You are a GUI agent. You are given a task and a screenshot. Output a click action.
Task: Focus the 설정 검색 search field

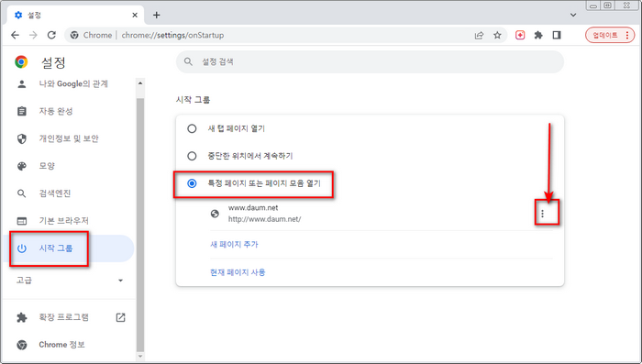(x=370, y=61)
